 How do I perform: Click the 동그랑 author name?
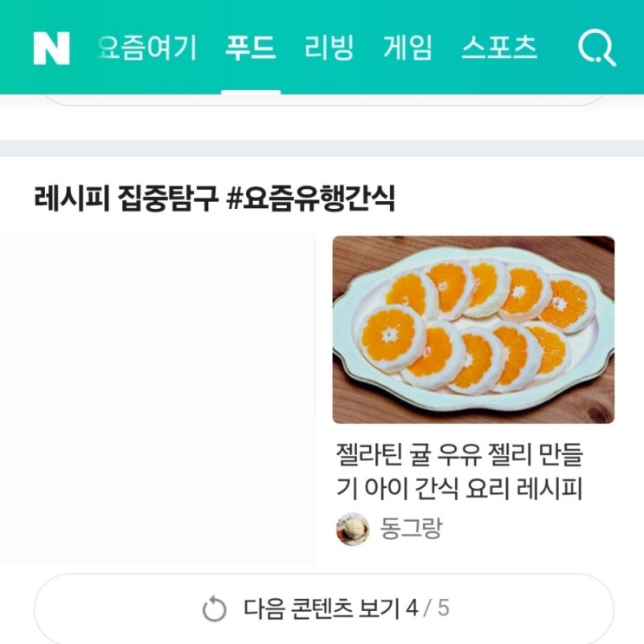411,529
